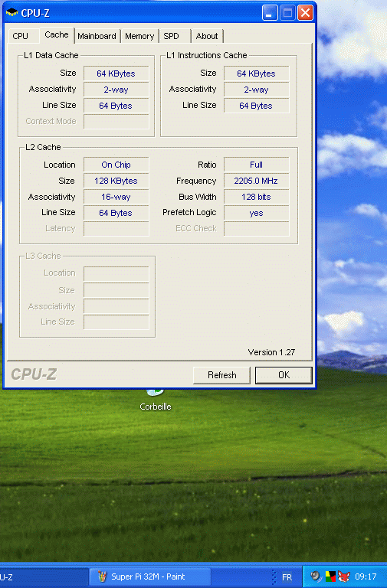This screenshot has width=387, height=588.
Task: Click the grey speaker-like tray icon
Action: tap(316, 576)
